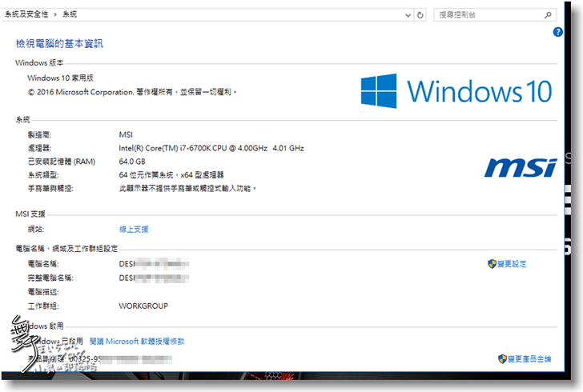Click the 手寫筆與觸控 label
The width and height of the screenshot is (583, 392).
50,188
